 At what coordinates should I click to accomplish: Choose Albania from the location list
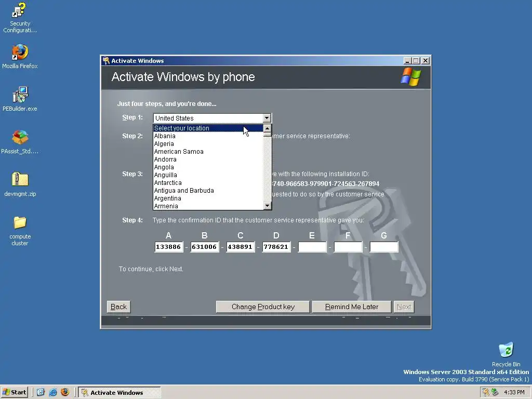(x=208, y=136)
